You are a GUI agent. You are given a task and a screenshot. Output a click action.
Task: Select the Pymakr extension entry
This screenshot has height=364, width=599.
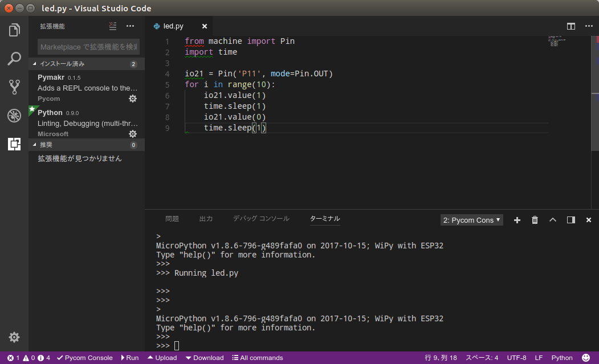87,88
